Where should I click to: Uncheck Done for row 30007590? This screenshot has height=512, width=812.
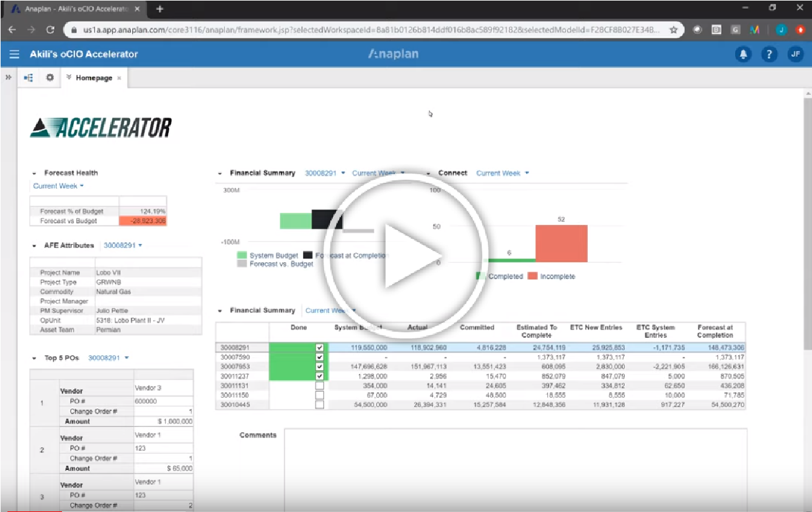pyautogui.click(x=320, y=357)
